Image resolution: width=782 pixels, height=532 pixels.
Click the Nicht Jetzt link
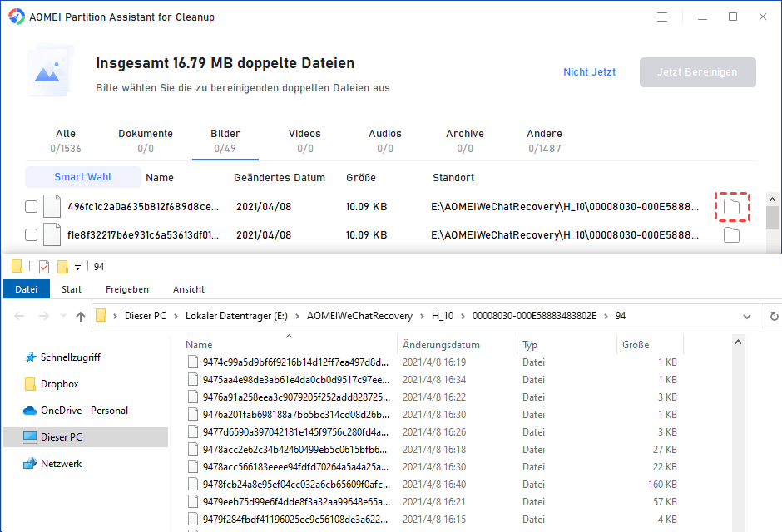tap(590, 72)
